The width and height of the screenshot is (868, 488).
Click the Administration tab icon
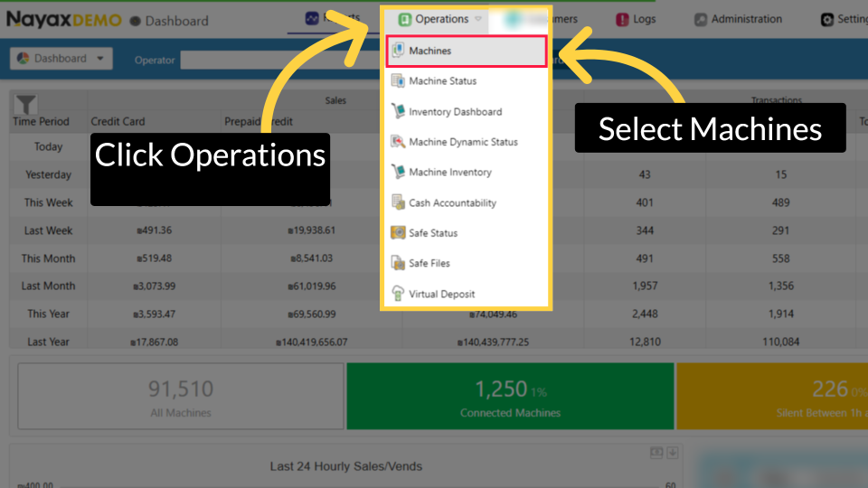pyautogui.click(x=701, y=19)
